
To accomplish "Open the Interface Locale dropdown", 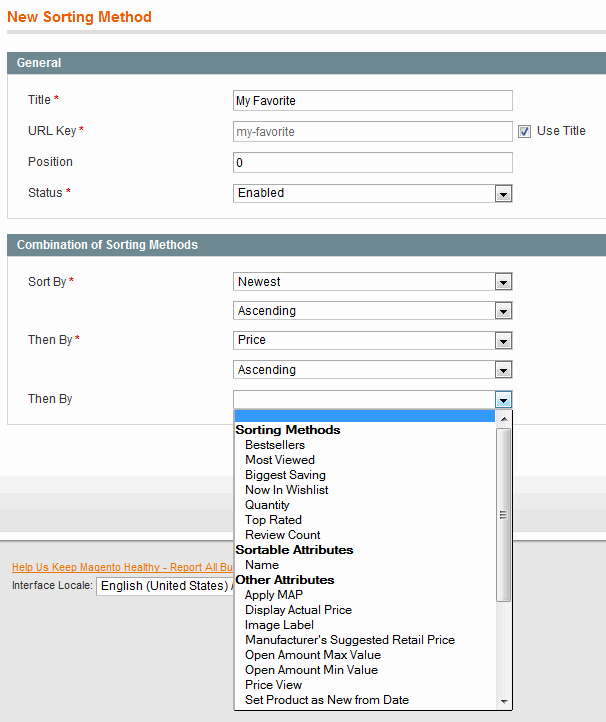I will [165, 586].
